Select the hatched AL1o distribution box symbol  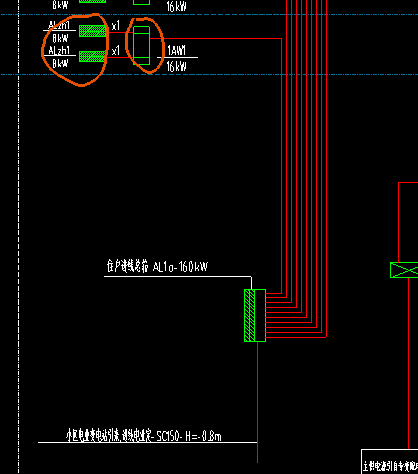[x=255, y=315]
